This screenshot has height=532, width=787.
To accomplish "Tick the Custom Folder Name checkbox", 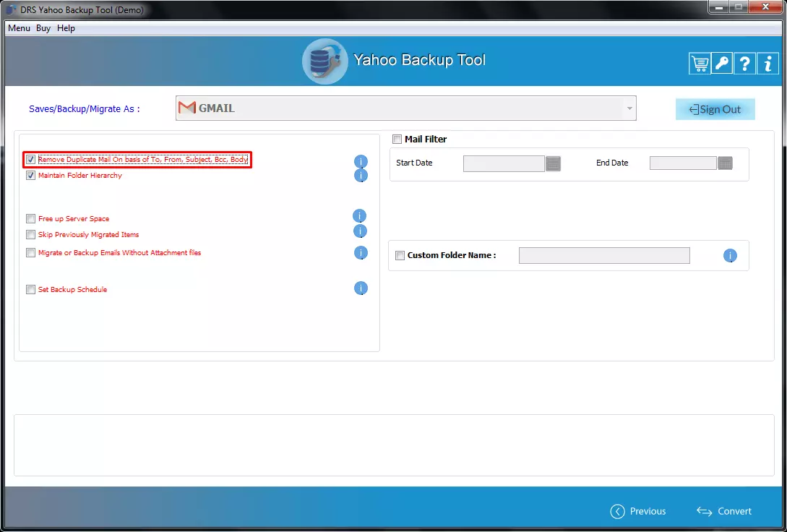I will click(400, 256).
